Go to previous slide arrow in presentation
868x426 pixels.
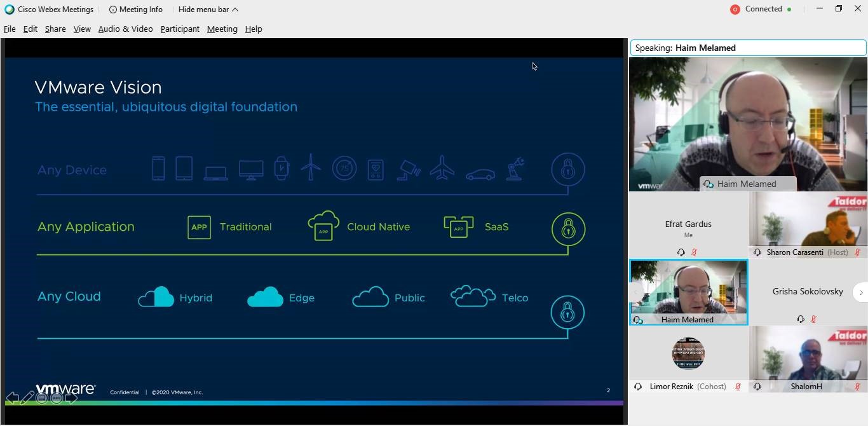[12, 398]
